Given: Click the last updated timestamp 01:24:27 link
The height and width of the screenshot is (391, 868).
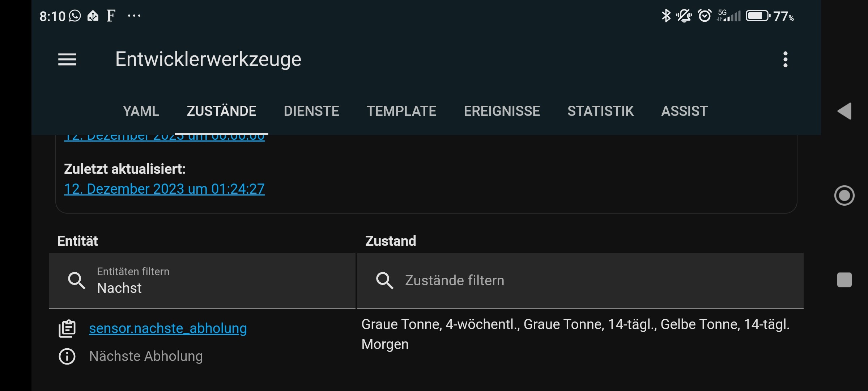Looking at the screenshot, I should pos(164,189).
